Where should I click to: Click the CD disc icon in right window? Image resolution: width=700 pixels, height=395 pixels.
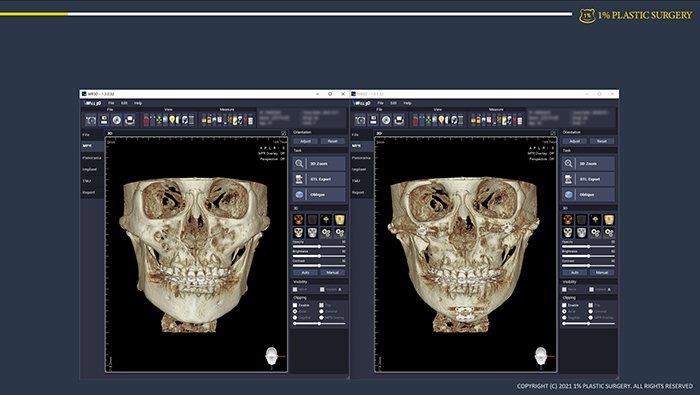tap(386, 120)
